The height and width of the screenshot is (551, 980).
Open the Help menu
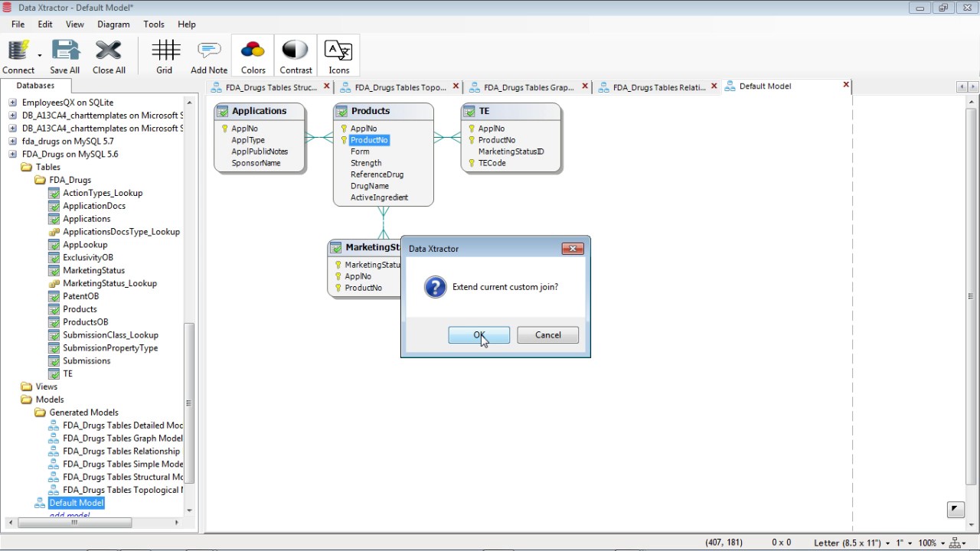pyautogui.click(x=187, y=24)
